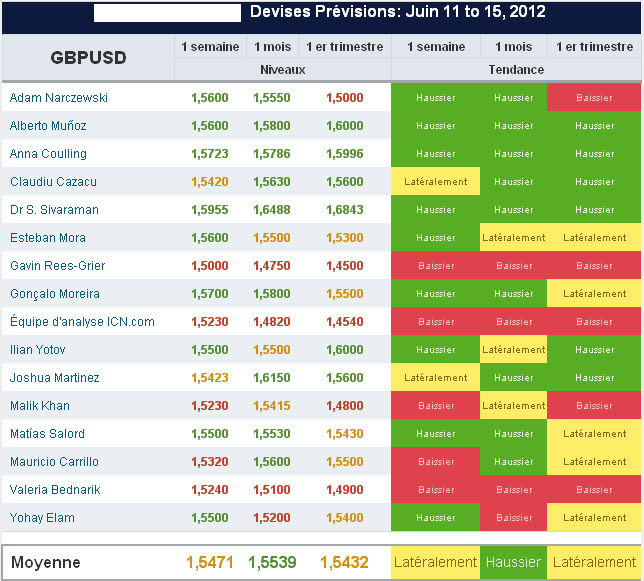644x581 pixels.
Task: Click Anna Coulling's 1,5996 level
Action: coord(345,154)
